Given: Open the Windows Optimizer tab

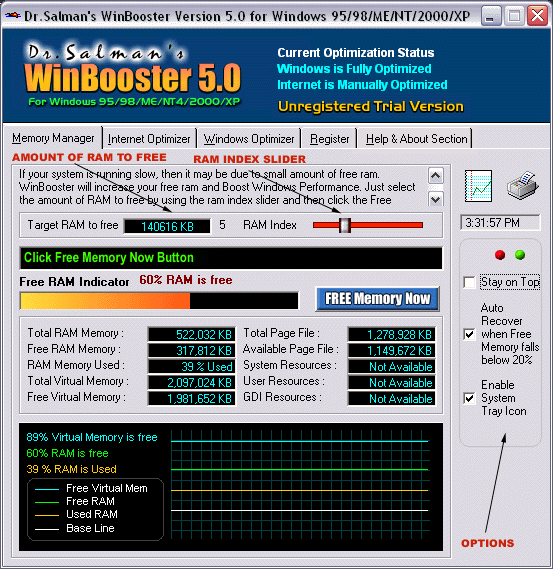Looking at the screenshot, I should click(x=249, y=139).
